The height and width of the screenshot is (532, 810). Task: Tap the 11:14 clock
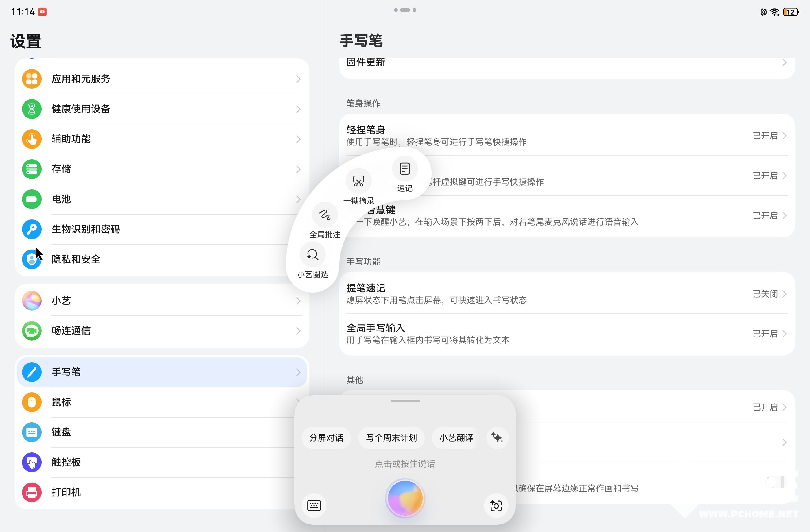point(23,12)
